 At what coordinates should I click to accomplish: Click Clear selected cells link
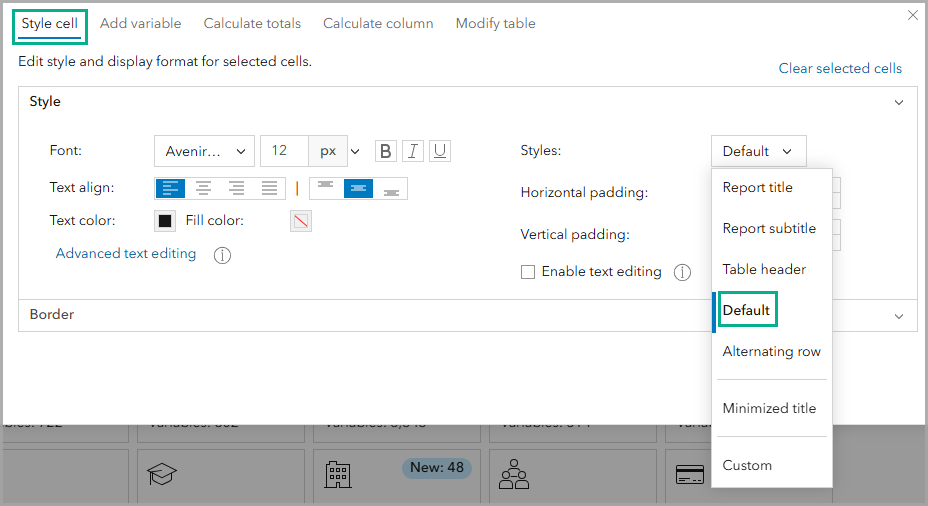coord(840,69)
